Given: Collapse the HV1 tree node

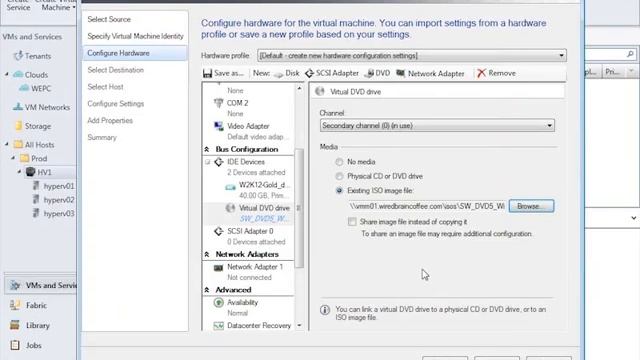Looking at the screenshot, I should [x=19, y=172].
